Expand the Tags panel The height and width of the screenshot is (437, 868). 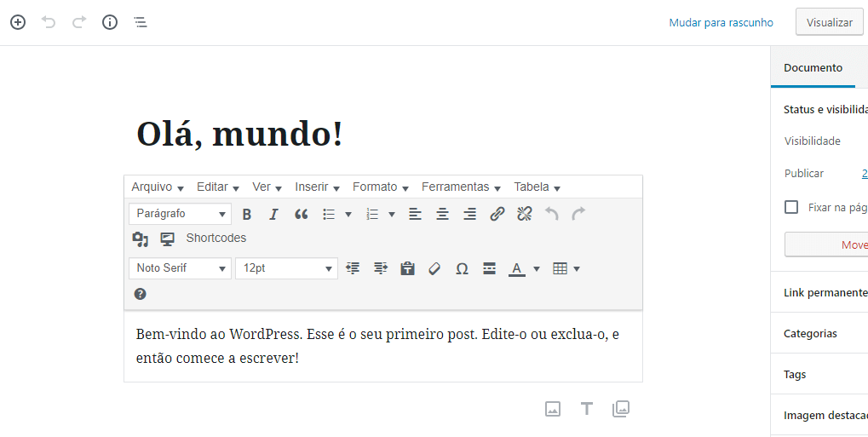[x=819, y=375]
